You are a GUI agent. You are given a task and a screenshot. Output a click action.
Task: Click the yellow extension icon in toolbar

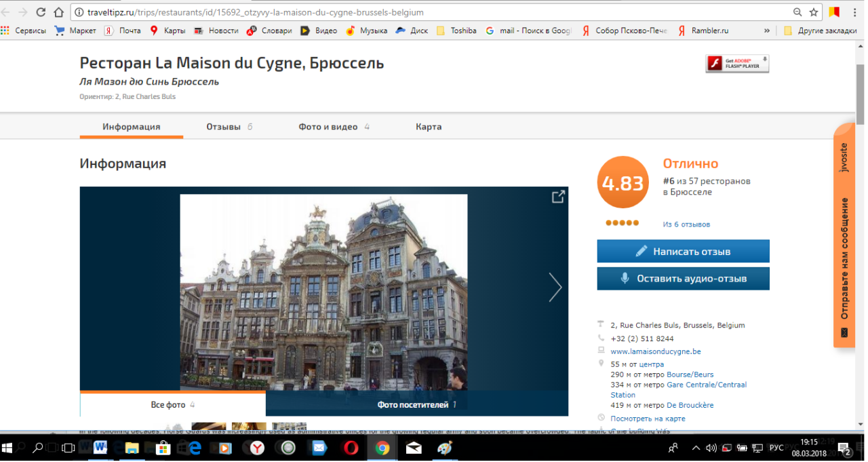pos(833,12)
